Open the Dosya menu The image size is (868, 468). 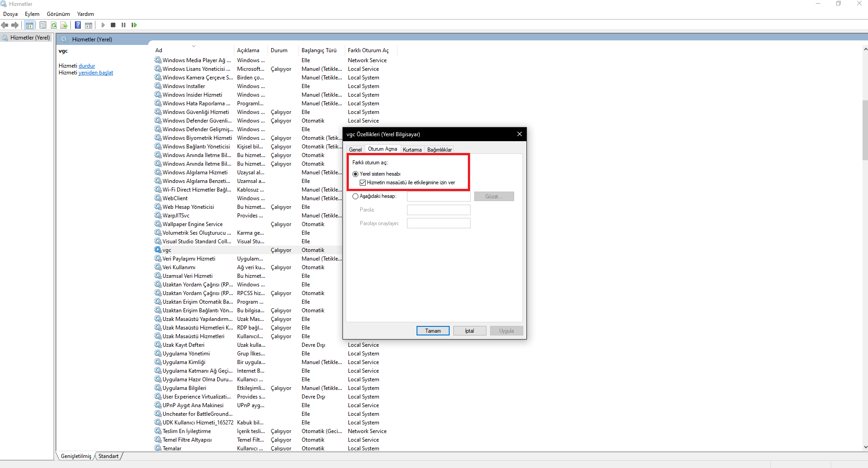tap(10, 14)
